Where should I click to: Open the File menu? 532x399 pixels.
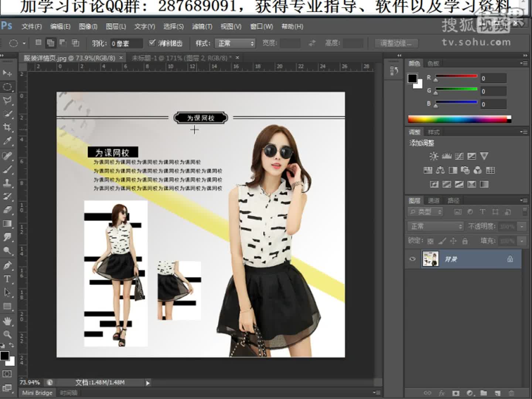click(x=31, y=26)
